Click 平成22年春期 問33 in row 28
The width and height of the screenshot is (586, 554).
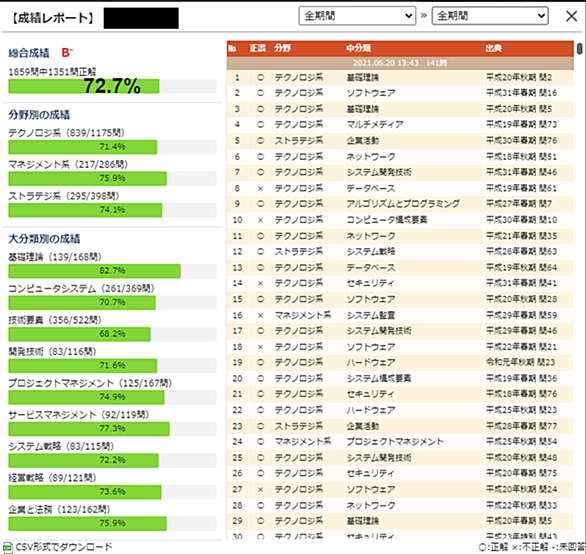521,505
